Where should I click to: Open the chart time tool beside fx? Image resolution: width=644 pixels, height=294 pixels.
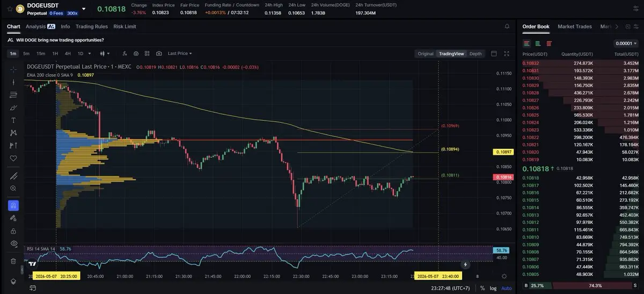136,54
